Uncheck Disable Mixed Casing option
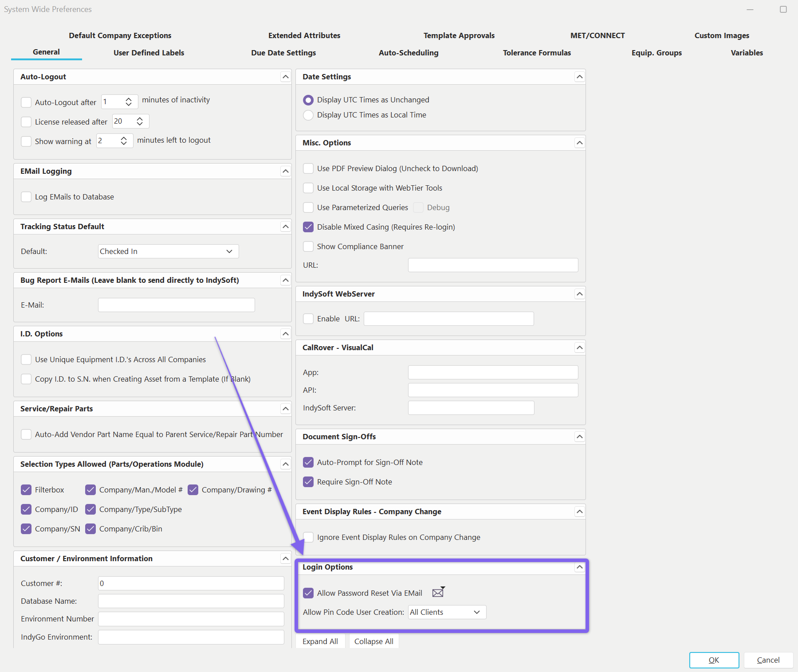This screenshot has width=798, height=672. (308, 227)
